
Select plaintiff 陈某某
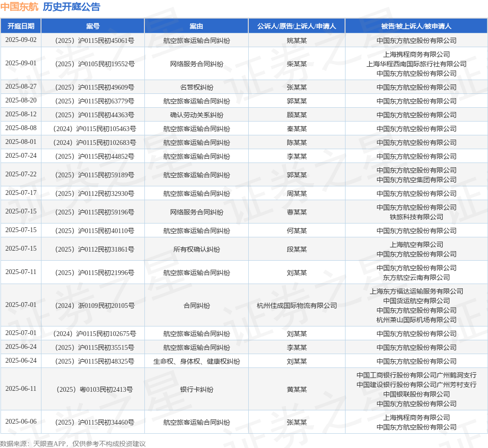coord(296,143)
